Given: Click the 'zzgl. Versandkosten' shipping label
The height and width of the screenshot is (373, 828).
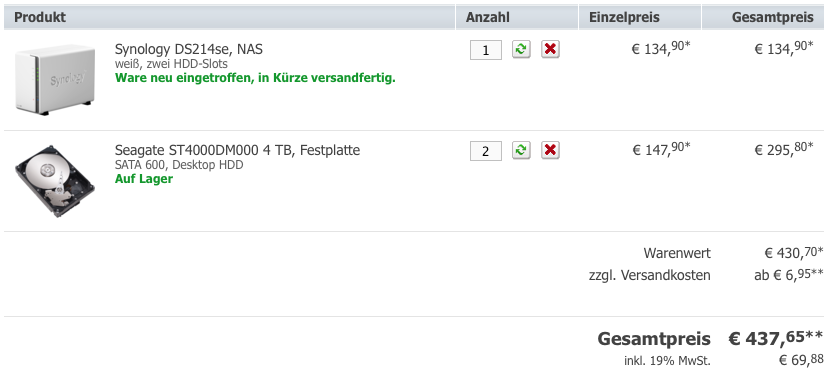Looking at the screenshot, I should 650,275.
